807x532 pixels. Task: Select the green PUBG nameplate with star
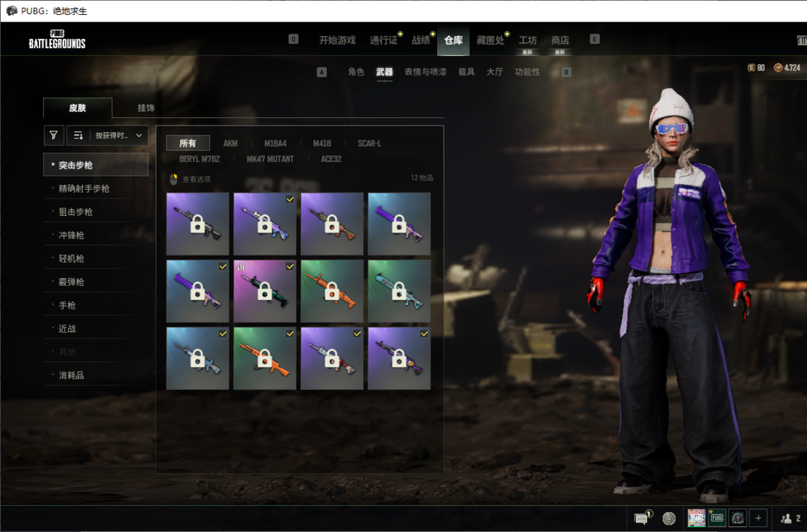717,518
